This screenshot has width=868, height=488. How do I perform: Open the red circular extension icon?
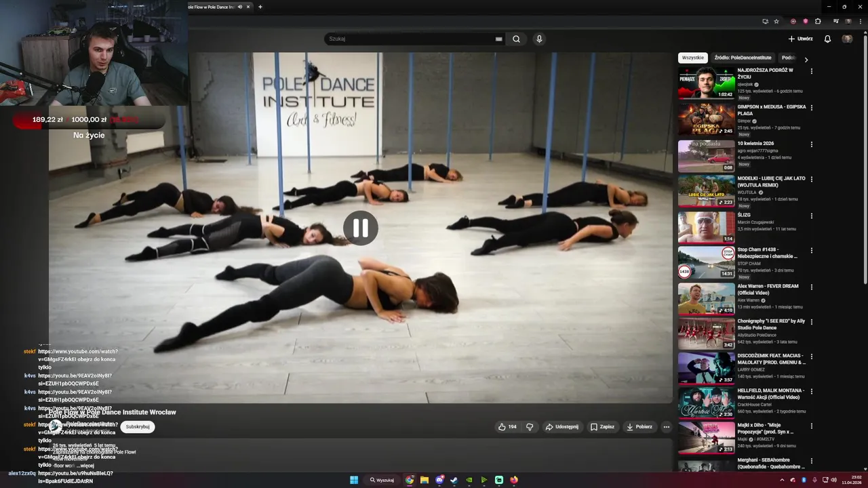793,21
